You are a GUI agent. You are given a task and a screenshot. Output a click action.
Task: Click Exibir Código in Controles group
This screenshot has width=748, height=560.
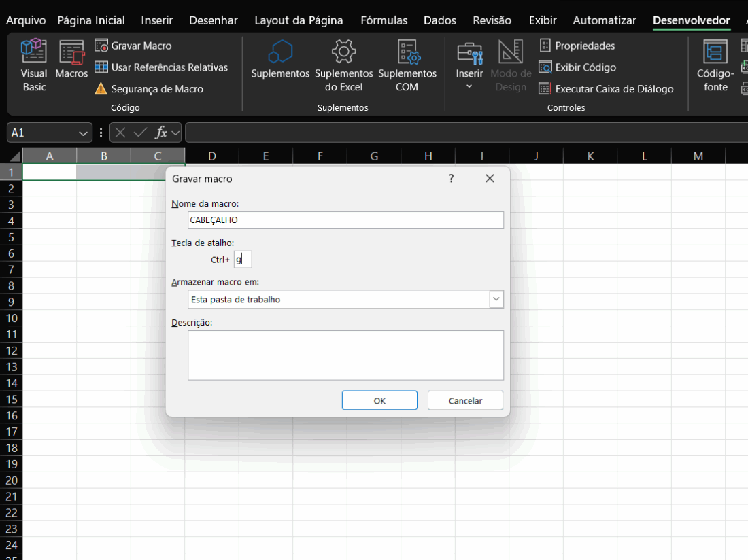coord(577,67)
